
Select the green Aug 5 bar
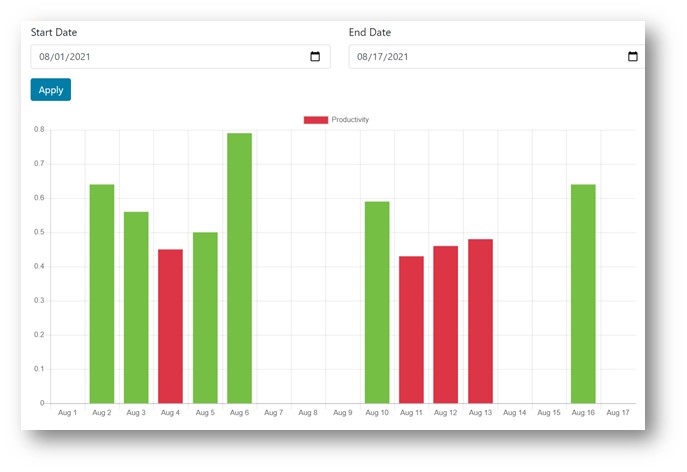coord(205,318)
